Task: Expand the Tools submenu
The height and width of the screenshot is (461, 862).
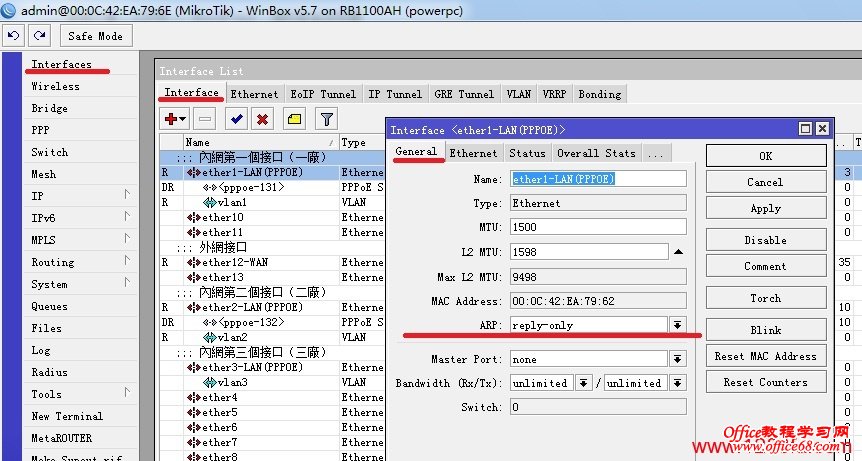Action: (127, 392)
